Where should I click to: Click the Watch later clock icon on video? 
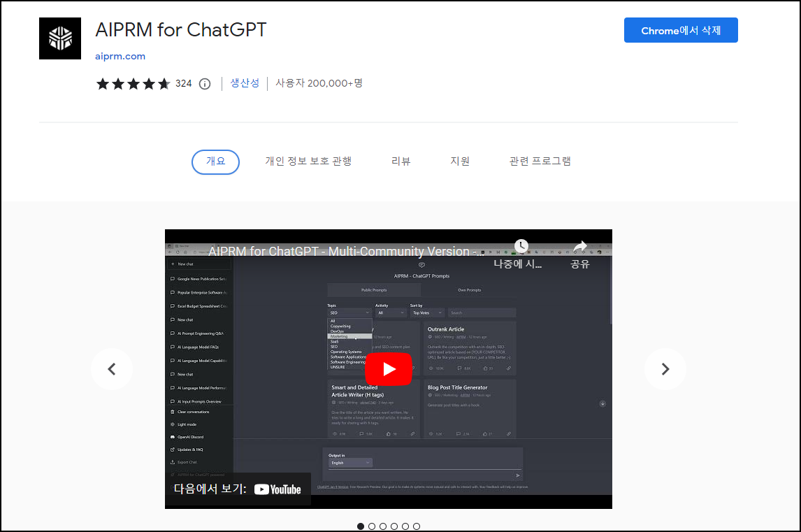tap(521, 246)
